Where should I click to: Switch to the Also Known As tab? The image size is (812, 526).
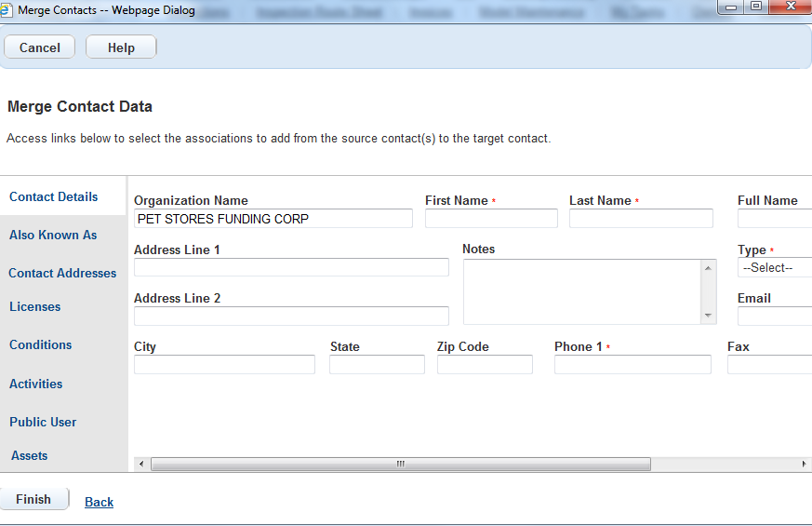click(53, 235)
